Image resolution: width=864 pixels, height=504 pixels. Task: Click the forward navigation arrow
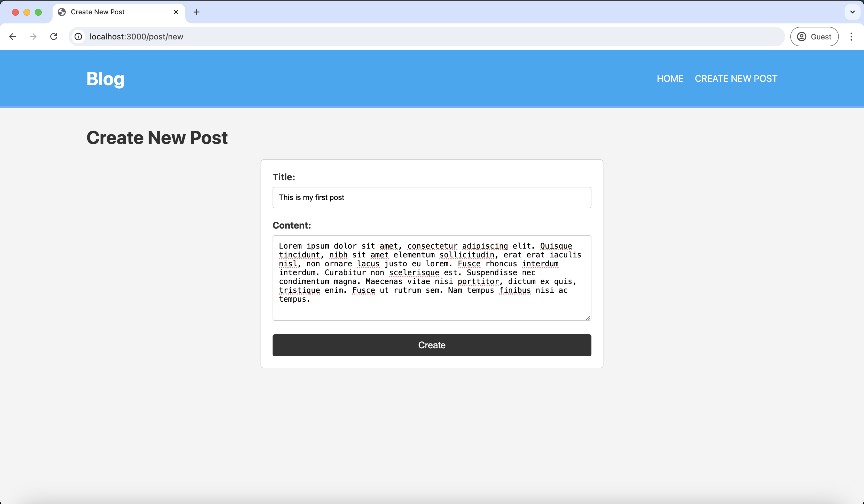[x=33, y=37]
